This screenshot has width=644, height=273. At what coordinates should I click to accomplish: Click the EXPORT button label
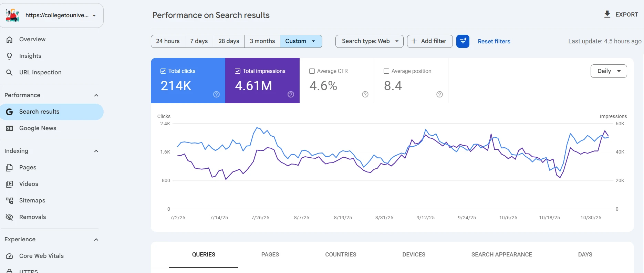pyautogui.click(x=626, y=14)
